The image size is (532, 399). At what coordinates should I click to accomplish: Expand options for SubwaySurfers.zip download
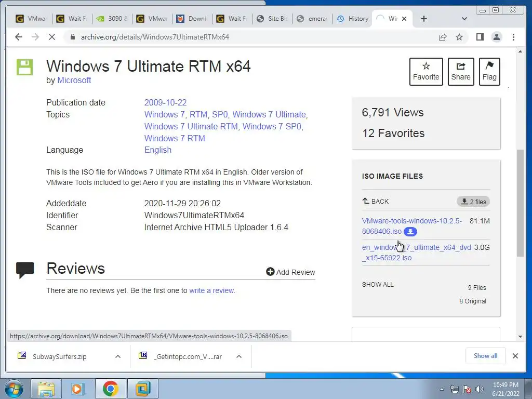point(118,356)
